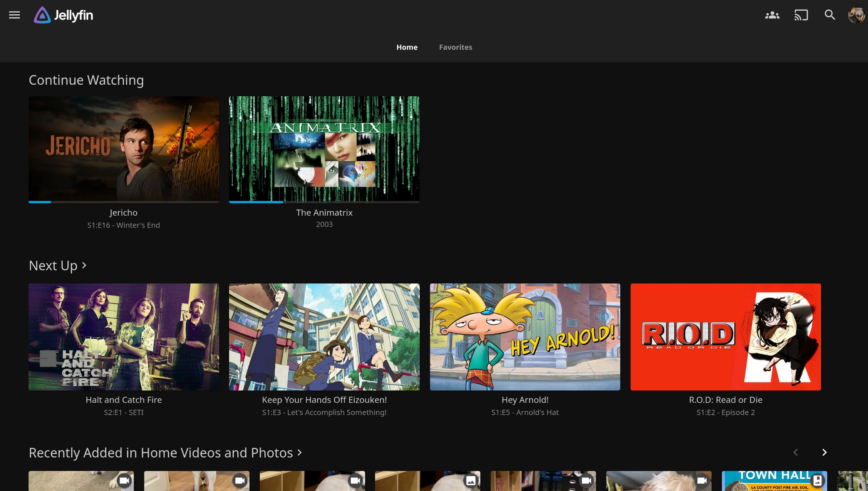Screen dimensions: 868x491
Task: Open the fifth home video card
Action: [543, 481]
